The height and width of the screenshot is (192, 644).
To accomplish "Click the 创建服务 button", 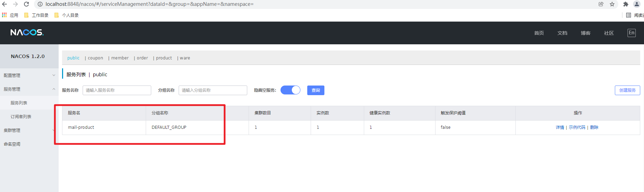I will (x=628, y=90).
